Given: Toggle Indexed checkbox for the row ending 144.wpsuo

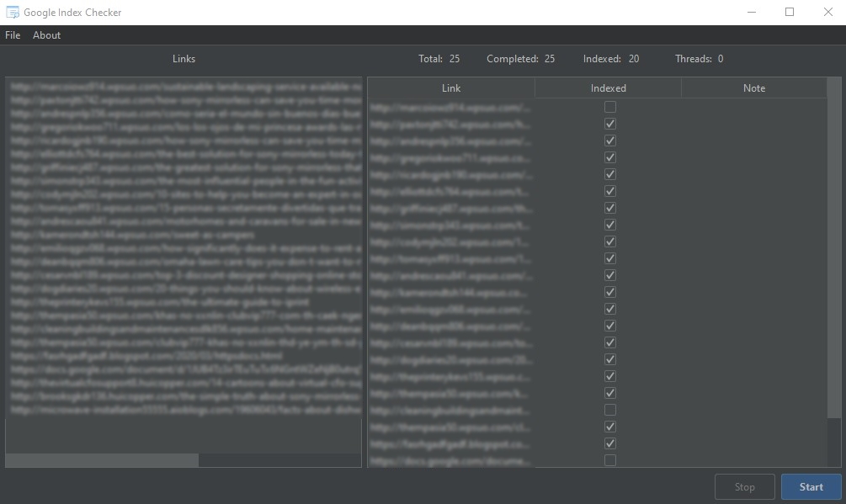Looking at the screenshot, I should [x=609, y=292].
